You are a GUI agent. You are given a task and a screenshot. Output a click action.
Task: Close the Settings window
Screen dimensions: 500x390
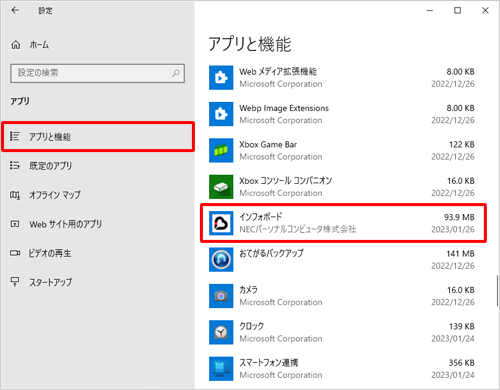(485, 10)
